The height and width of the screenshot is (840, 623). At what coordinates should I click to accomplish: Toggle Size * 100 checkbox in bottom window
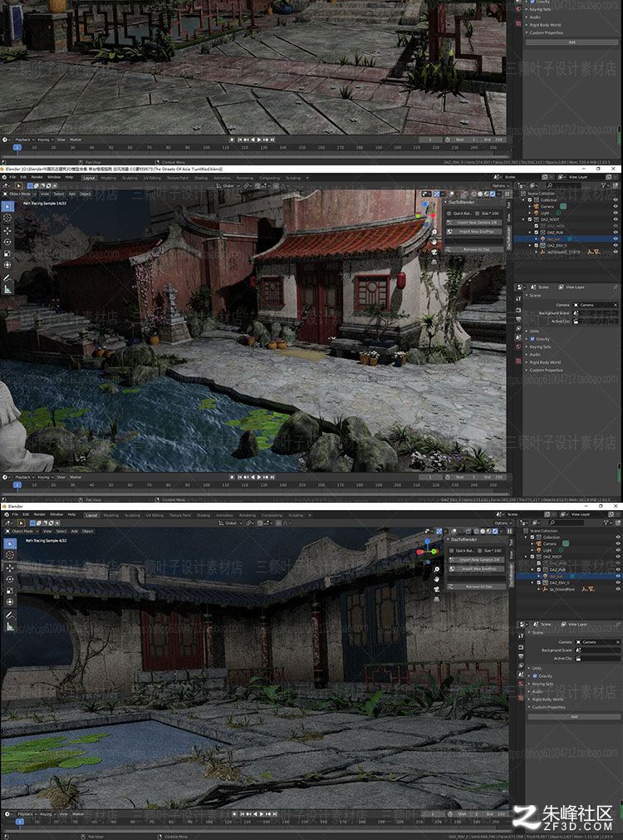pos(480,551)
